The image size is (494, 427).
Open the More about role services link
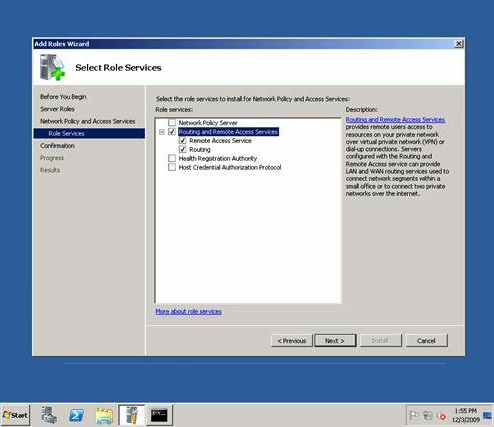189,311
